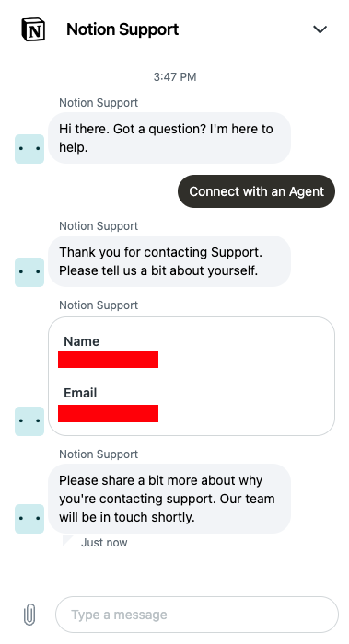Click bot avatar beside the Name/Email card

click(29, 421)
